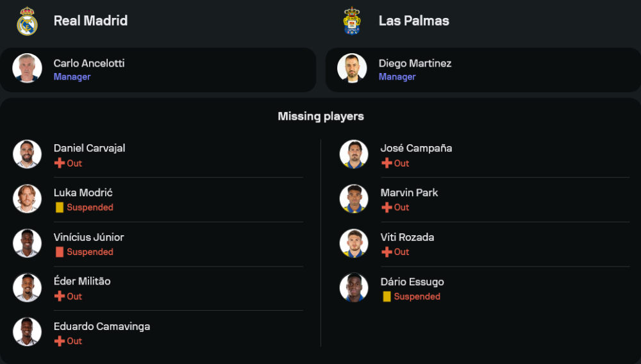Select Luka Modrić's player avatar

pyautogui.click(x=27, y=199)
